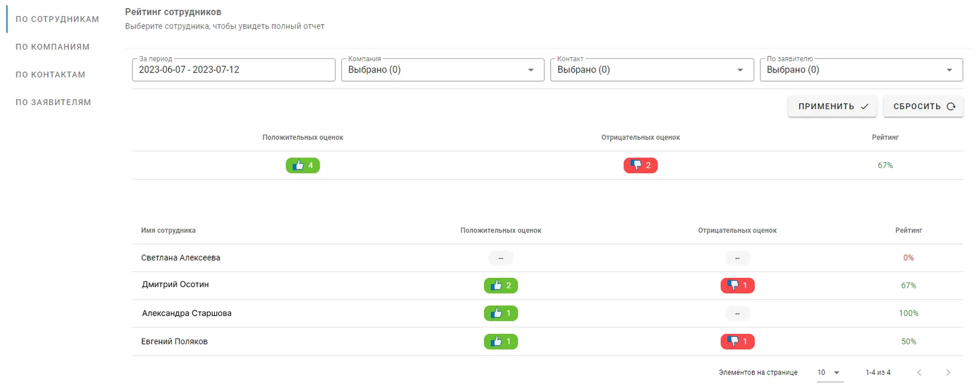Click Светлана Алексеева's 0% rating
The height and width of the screenshot is (391, 980).
[909, 258]
